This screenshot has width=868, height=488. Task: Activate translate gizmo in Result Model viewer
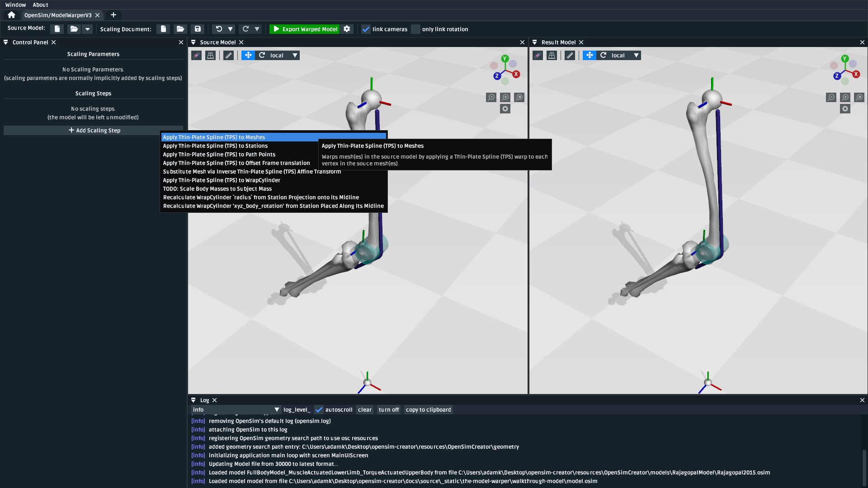590,55
